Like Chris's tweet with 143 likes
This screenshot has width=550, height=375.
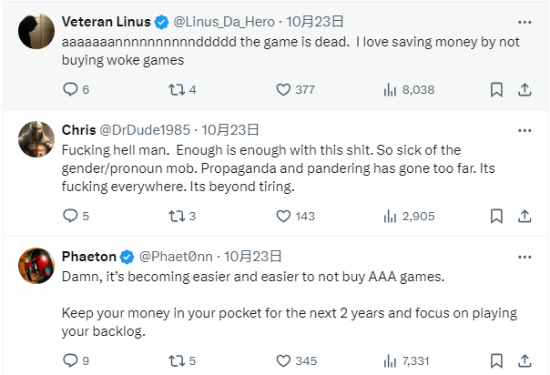click(283, 216)
